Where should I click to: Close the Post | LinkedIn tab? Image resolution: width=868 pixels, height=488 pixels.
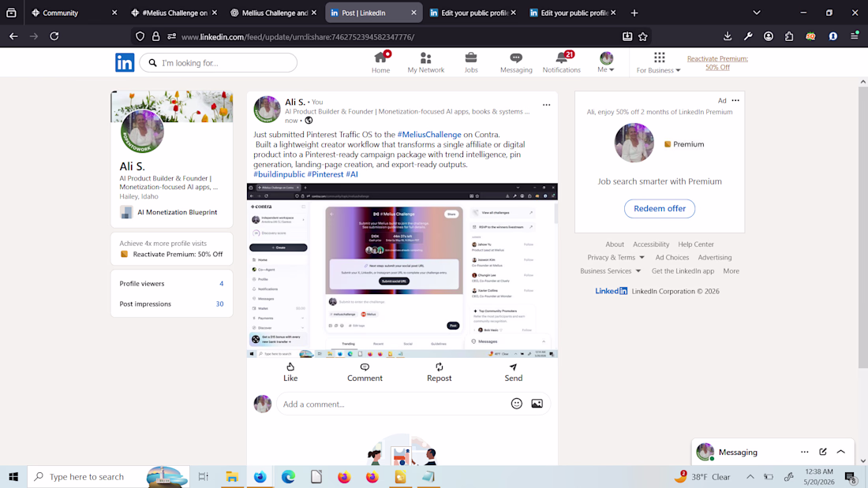tap(413, 13)
